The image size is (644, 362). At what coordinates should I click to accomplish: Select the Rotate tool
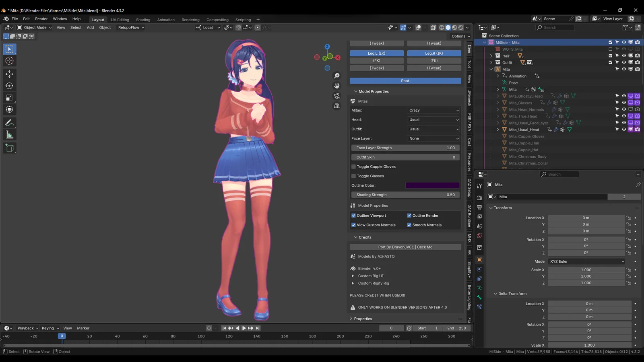(x=9, y=86)
